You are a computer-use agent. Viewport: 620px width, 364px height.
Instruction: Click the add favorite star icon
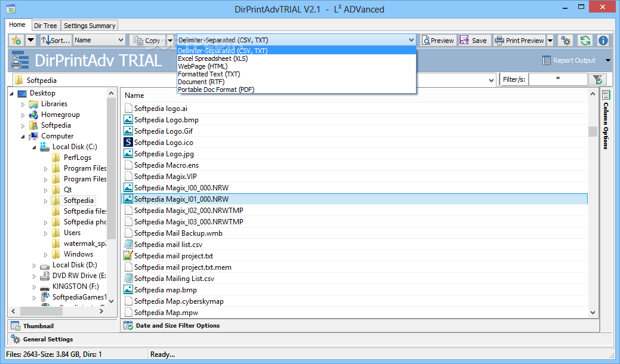[x=17, y=41]
